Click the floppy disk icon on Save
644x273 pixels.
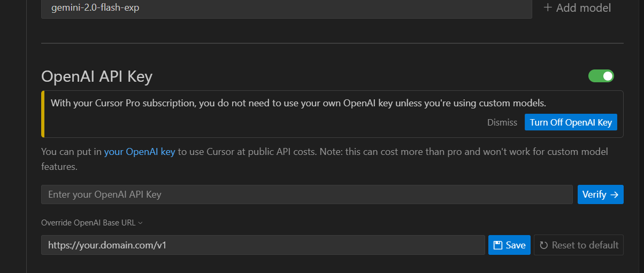[x=497, y=245]
